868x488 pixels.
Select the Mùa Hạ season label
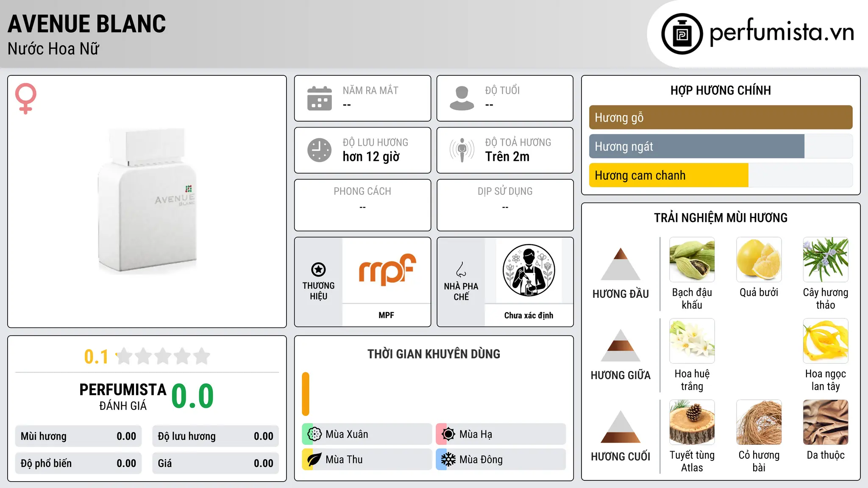pyautogui.click(x=476, y=434)
